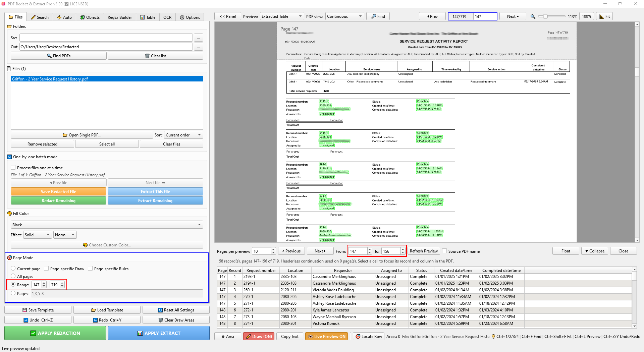Screen dimensions: 644x352
Task: Click Load Template button
Action: pyautogui.click(x=107, y=310)
